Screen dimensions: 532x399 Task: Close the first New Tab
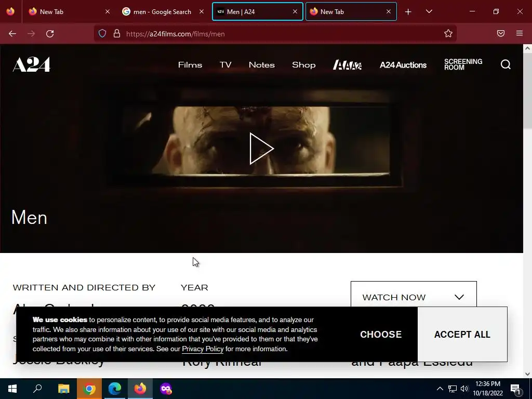(108, 11)
